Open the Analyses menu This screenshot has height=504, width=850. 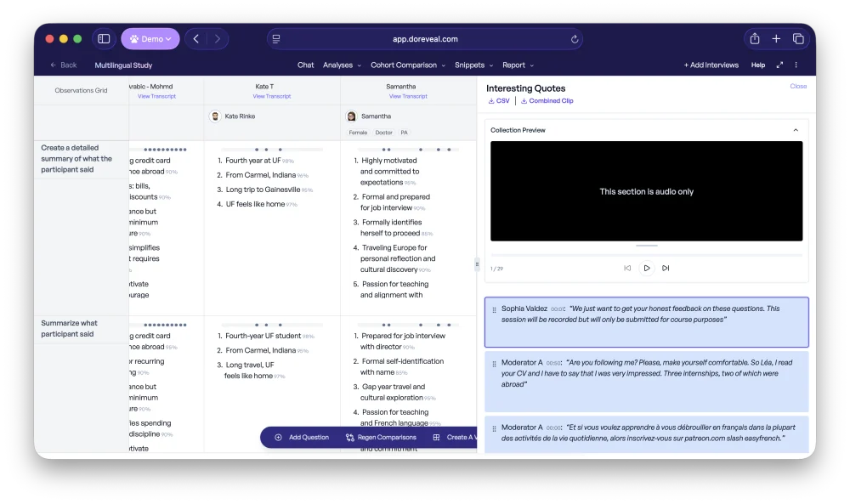coord(342,65)
